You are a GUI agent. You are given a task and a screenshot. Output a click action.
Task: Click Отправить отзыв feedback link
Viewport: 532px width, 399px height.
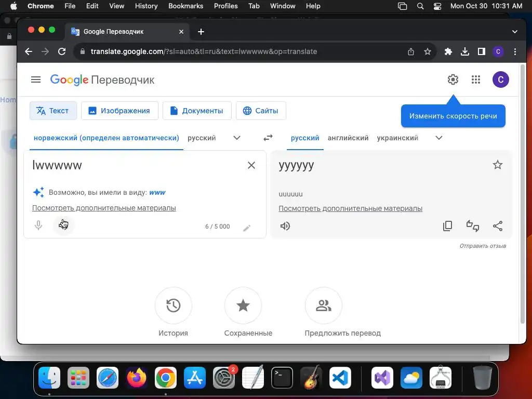(x=483, y=246)
